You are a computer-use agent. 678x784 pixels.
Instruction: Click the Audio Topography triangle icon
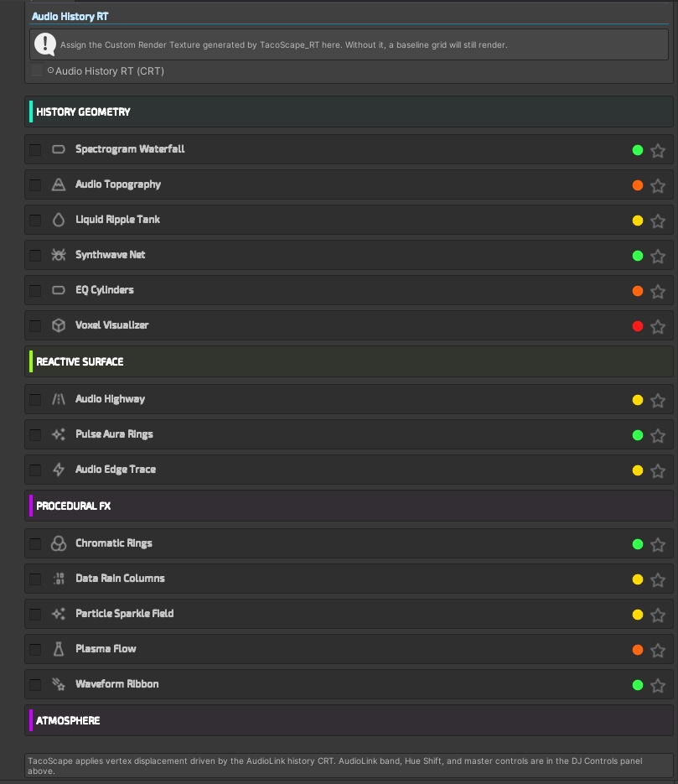point(59,184)
